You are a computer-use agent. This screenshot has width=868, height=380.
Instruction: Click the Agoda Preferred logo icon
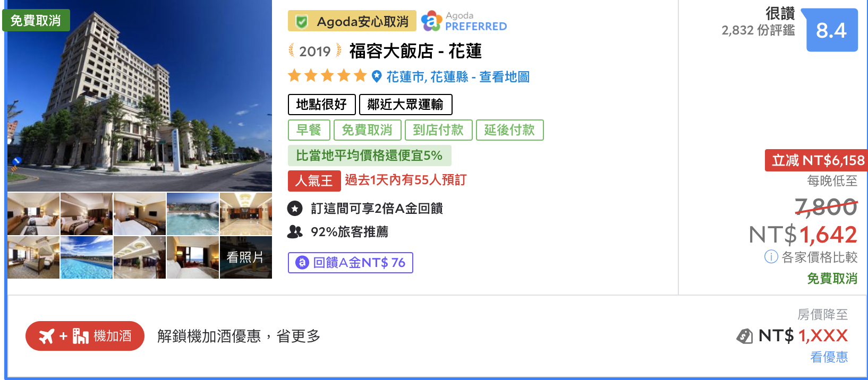[431, 21]
